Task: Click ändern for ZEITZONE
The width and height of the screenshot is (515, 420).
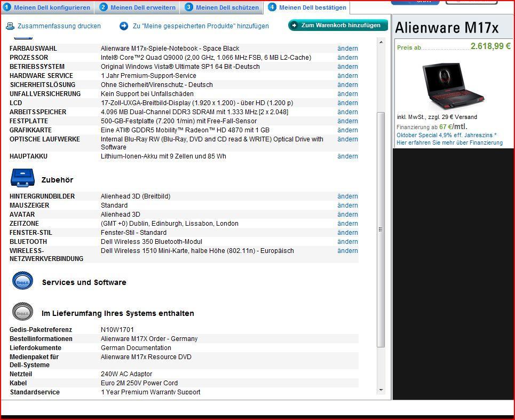Action: [347, 224]
